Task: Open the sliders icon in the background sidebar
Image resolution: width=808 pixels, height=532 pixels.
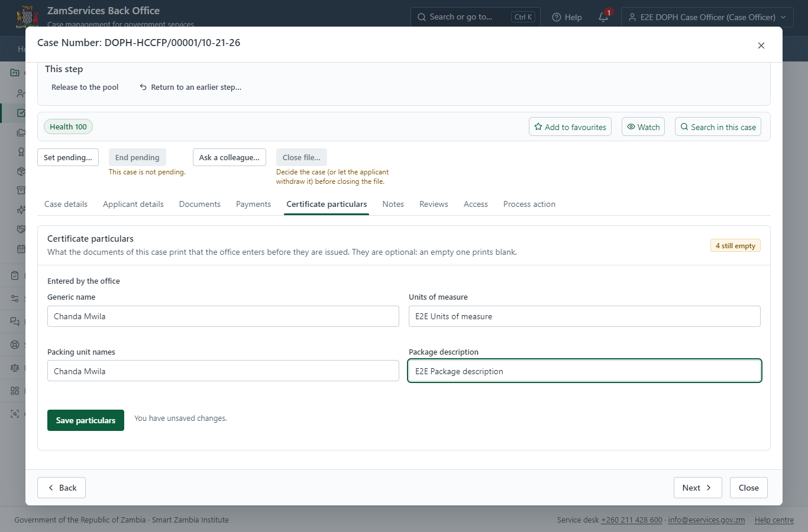Action: (15, 299)
